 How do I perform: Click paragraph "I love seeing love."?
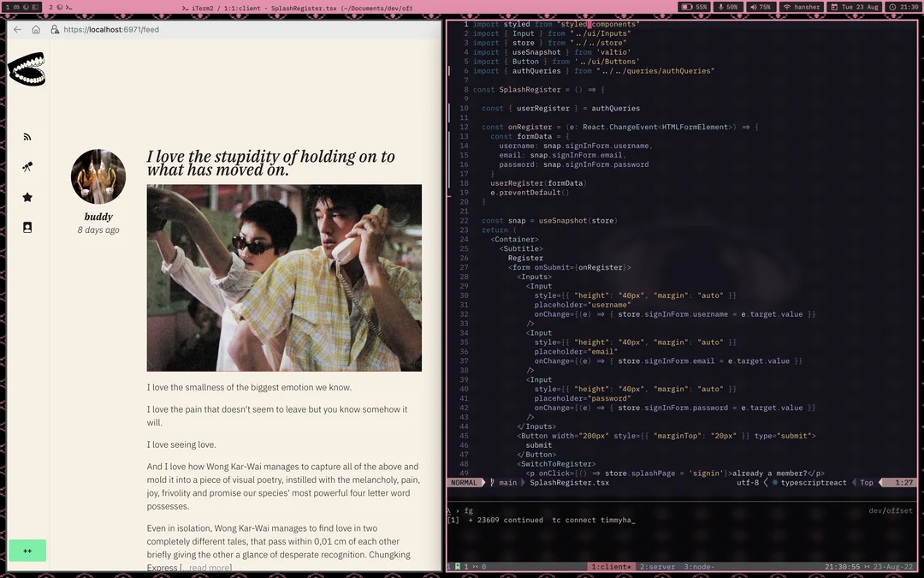pos(181,444)
